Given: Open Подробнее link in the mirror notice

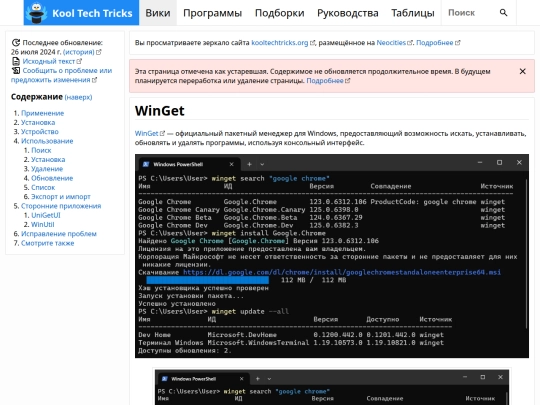Looking at the screenshot, I should [435, 43].
